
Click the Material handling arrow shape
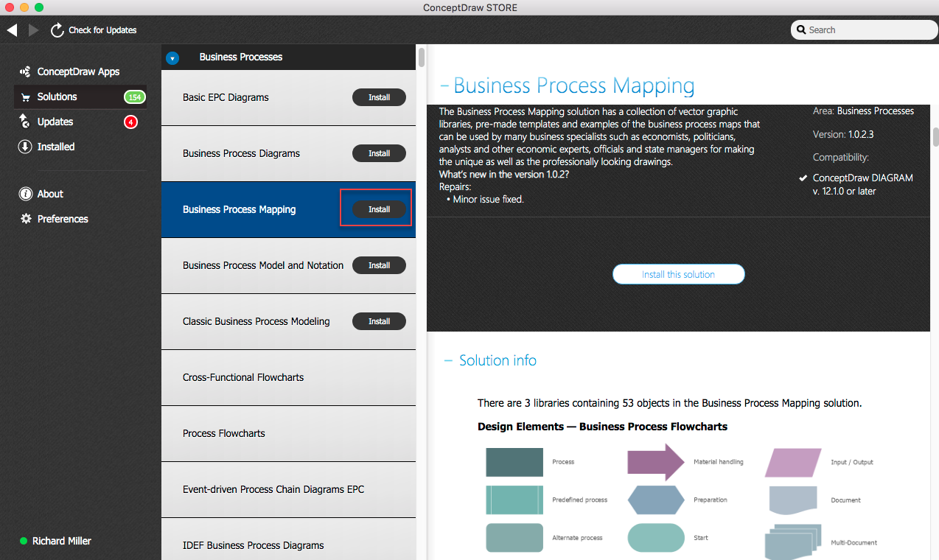(656, 462)
